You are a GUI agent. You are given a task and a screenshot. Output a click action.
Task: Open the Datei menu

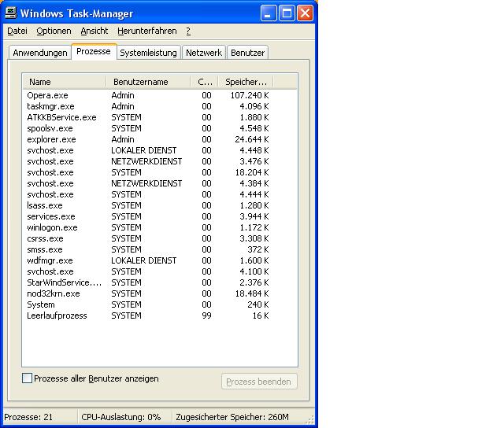[x=17, y=31]
